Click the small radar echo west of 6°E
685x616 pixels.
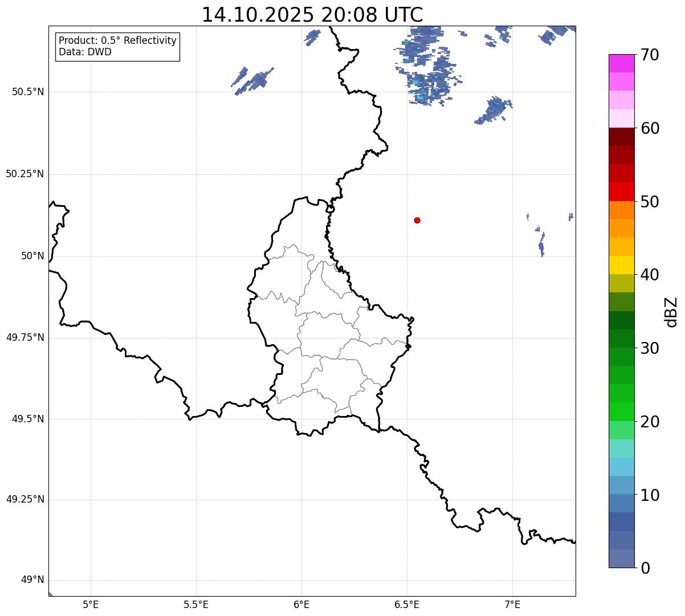(x=252, y=80)
